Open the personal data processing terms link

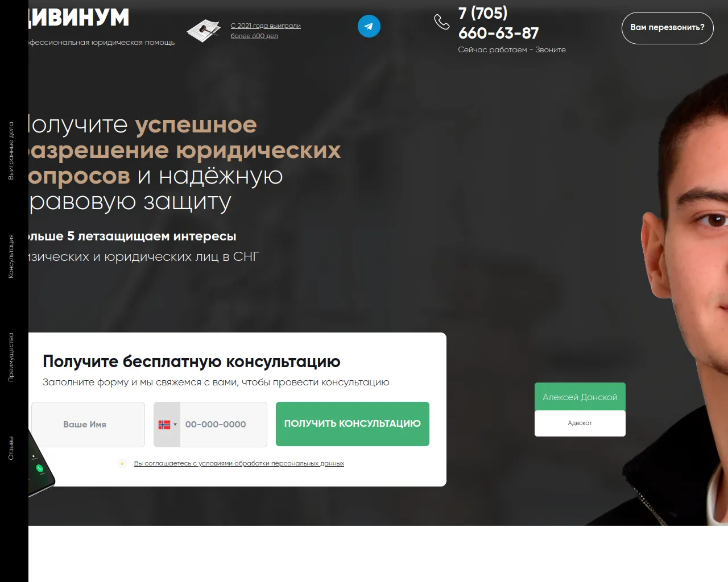pos(239,463)
